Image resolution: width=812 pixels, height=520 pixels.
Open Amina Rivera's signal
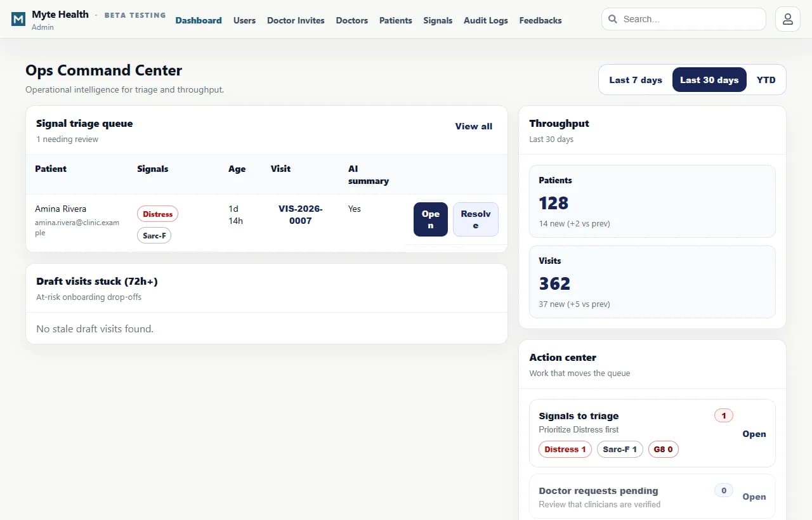click(431, 219)
